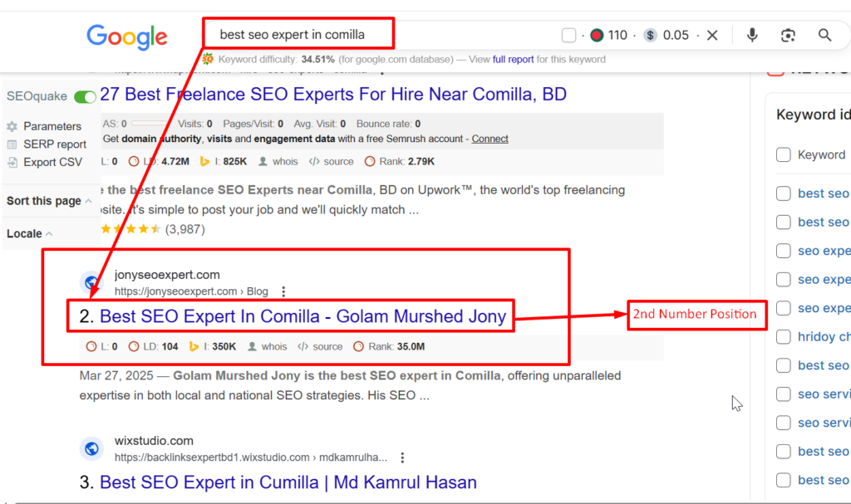Screen dimensions: 851x504
Task: Click the wixstudio.com site name
Action: tap(154, 441)
